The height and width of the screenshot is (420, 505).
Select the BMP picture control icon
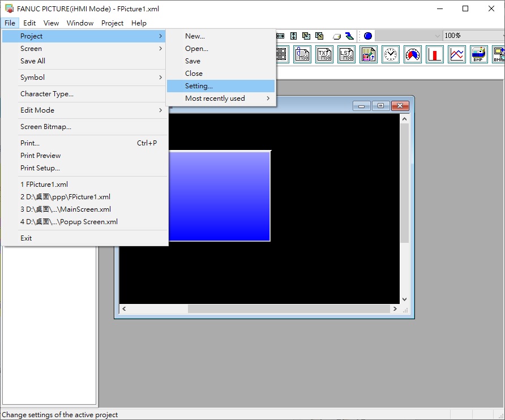[x=478, y=54]
